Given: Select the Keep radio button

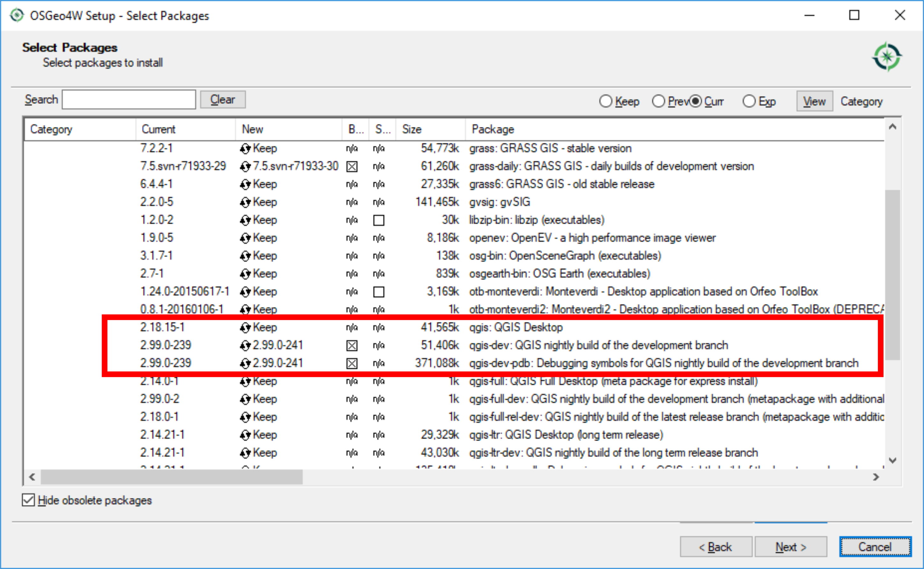Looking at the screenshot, I should [605, 101].
